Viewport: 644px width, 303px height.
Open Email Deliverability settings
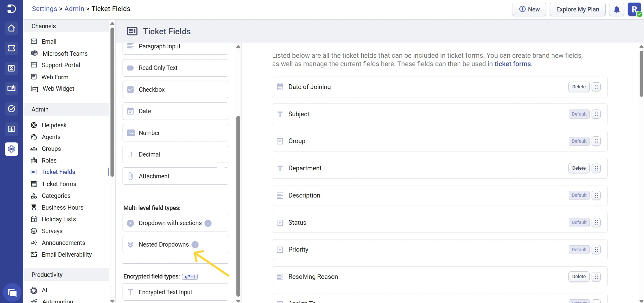pos(66,255)
